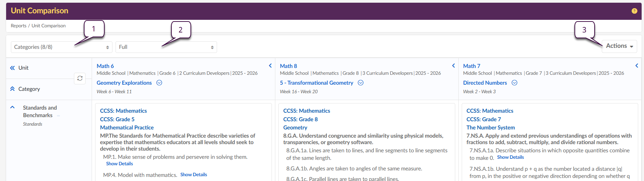Collapse all categories with double-up chevron
Screen dimensions: 644x181
pos(13,89)
